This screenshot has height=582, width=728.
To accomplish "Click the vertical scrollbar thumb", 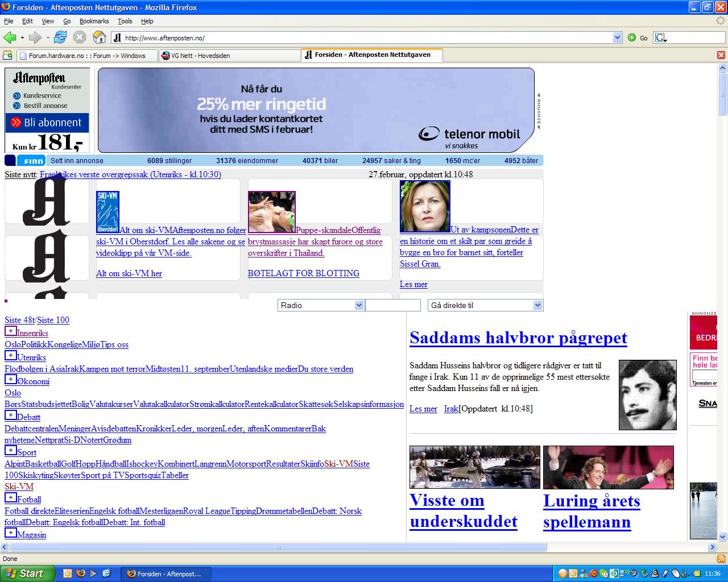I will pos(723,94).
